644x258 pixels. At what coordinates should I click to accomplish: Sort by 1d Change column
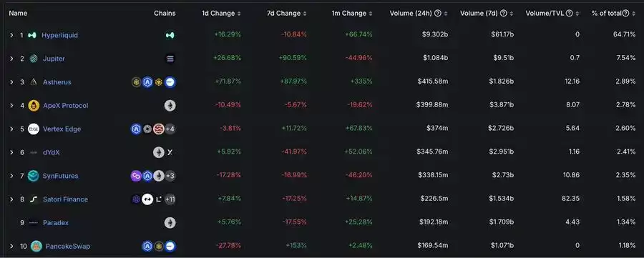click(221, 13)
